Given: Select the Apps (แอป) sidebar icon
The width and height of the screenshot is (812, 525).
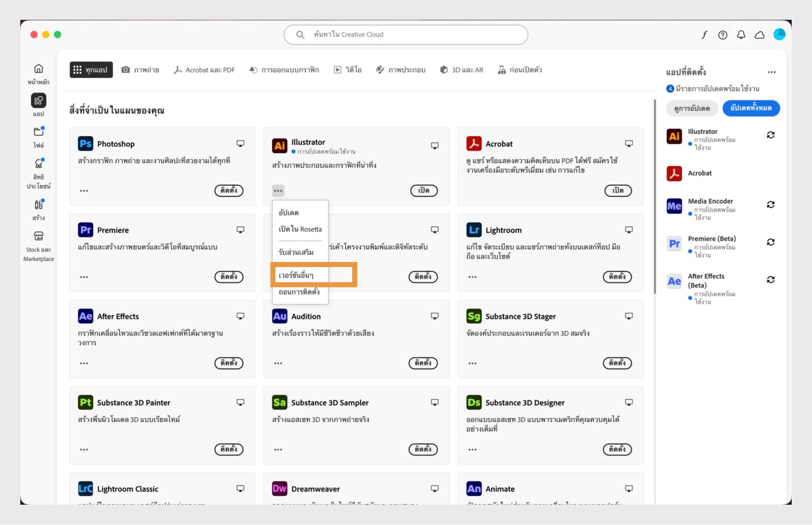Looking at the screenshot, I should pyautogui.click(x=39, y=101).
